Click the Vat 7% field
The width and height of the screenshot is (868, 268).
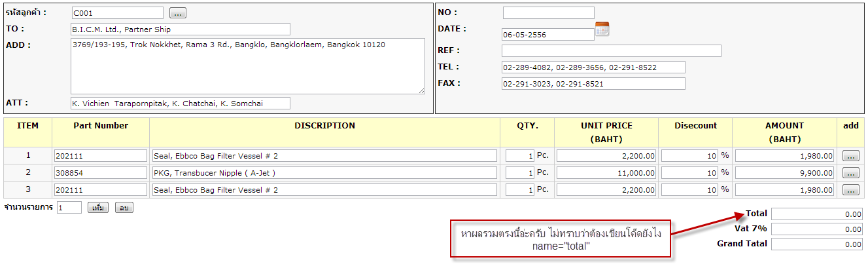tap(816, 229)
